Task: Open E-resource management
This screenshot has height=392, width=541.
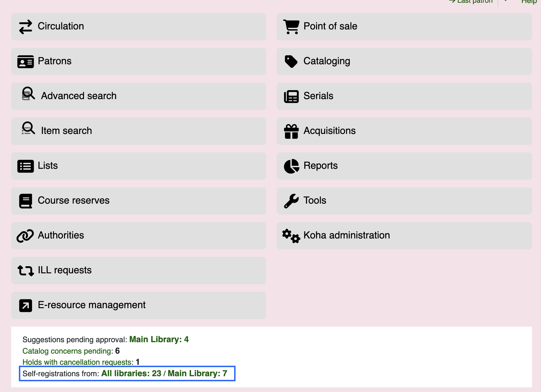Action: pos(91,305)
